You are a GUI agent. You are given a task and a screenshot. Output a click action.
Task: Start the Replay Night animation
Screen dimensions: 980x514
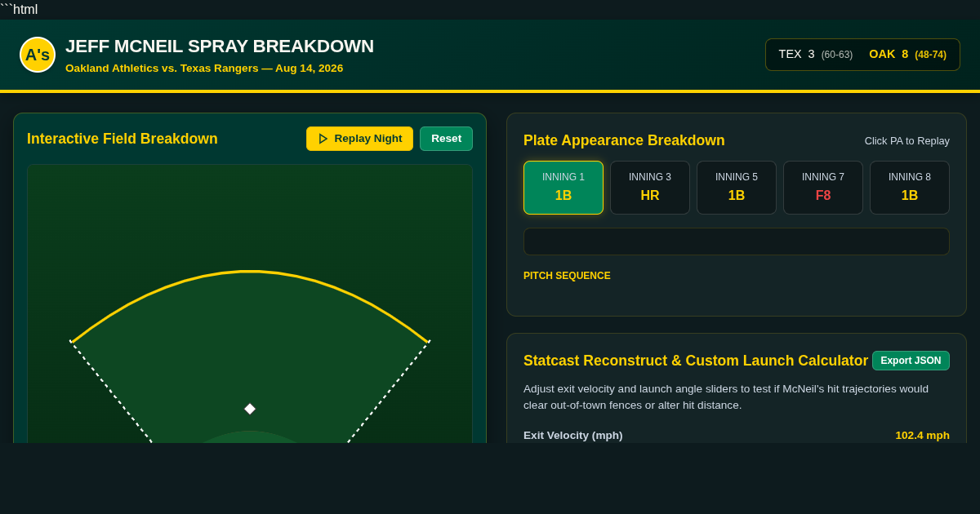click(x=359, y=139)
